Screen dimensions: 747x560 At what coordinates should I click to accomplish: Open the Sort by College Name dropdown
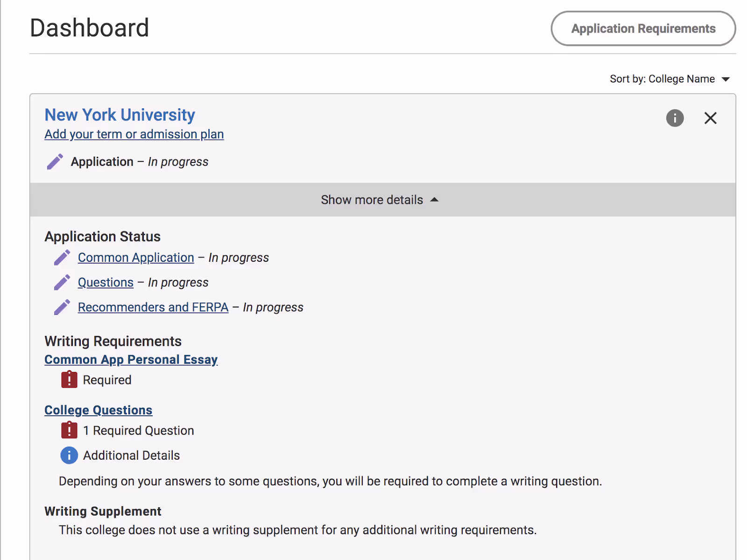(669, 79)
